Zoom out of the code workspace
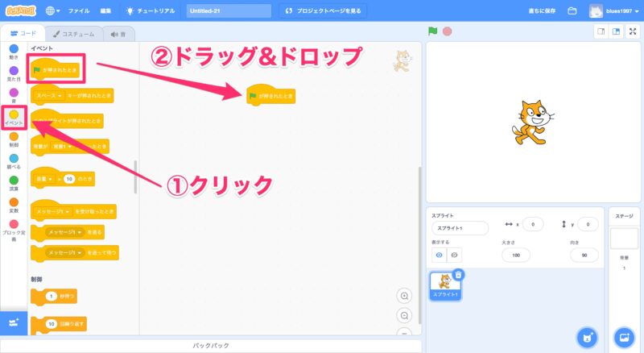 point(404,315)
